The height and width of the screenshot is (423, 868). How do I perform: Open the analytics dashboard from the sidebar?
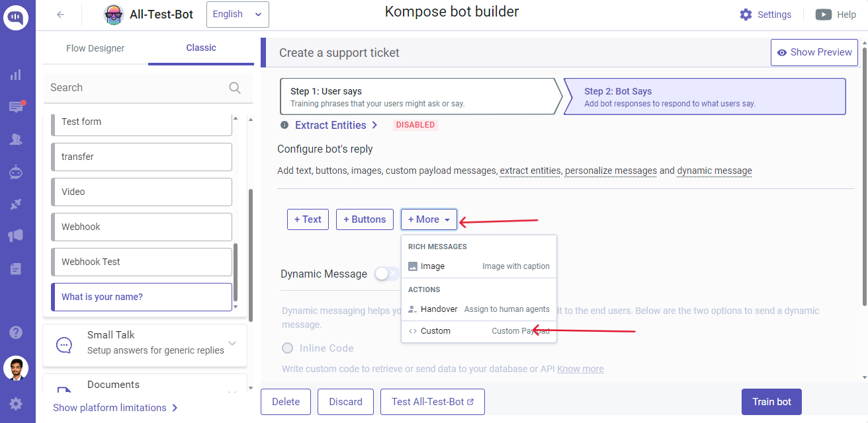[16, 75]
